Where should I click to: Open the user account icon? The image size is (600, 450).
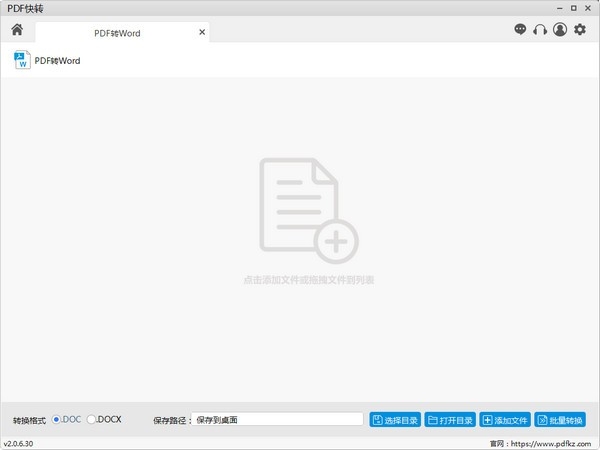(x=560, y=29)
